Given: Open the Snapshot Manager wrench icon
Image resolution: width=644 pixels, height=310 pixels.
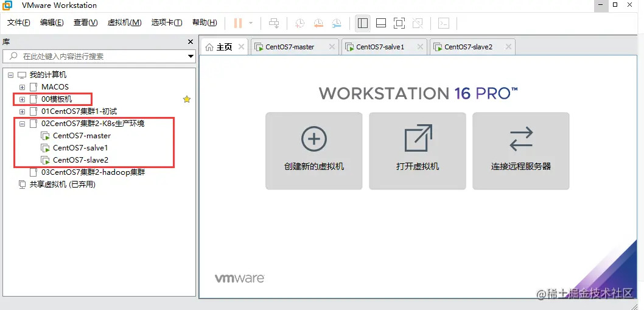Looking at the screenshot, I should tap(337, 23).
